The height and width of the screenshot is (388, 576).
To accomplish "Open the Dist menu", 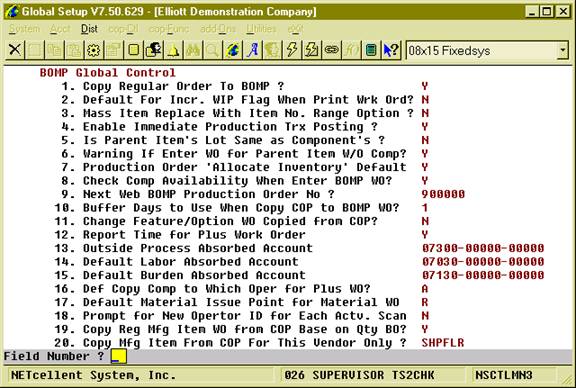I will coord(89,29).
